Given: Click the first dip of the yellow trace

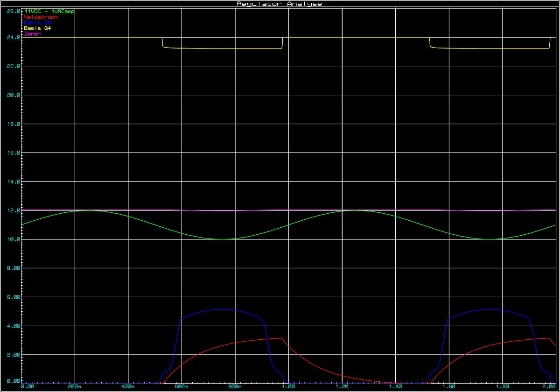Looking at the screenshot, I should tap(222, 49).
